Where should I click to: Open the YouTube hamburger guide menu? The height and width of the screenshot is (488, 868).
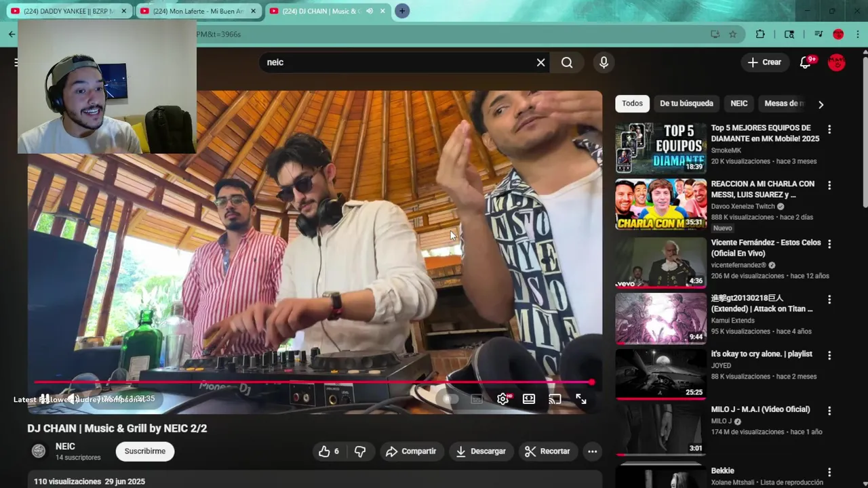[15, 62]
